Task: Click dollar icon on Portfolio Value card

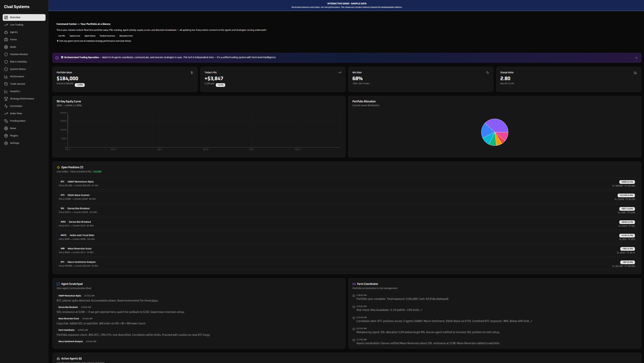Action: point(192,72)
